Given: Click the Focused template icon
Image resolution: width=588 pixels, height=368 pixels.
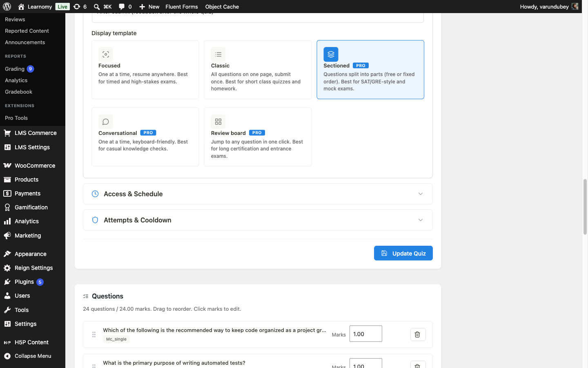Looking at the screenshot, I should pos(106,54).
